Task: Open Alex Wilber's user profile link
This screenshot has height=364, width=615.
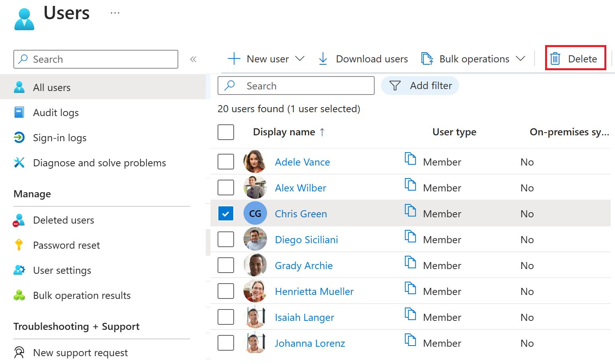Action: [x=300, y=188]
